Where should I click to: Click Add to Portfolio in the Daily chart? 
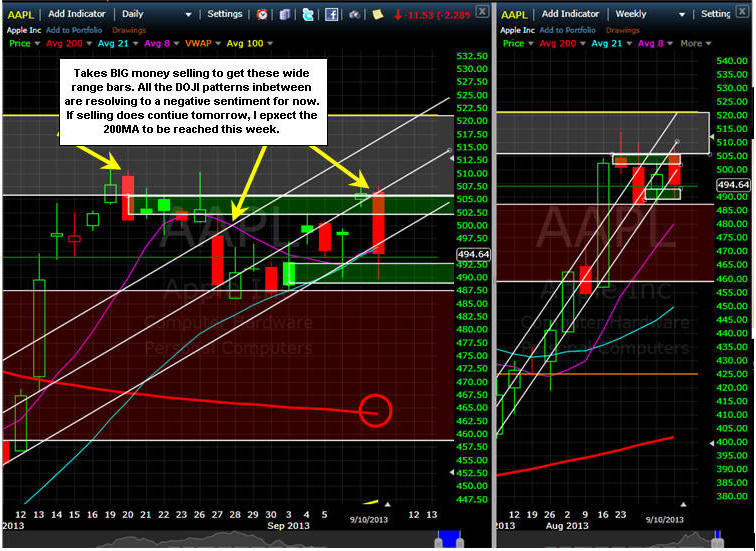[x=74, y=30]
